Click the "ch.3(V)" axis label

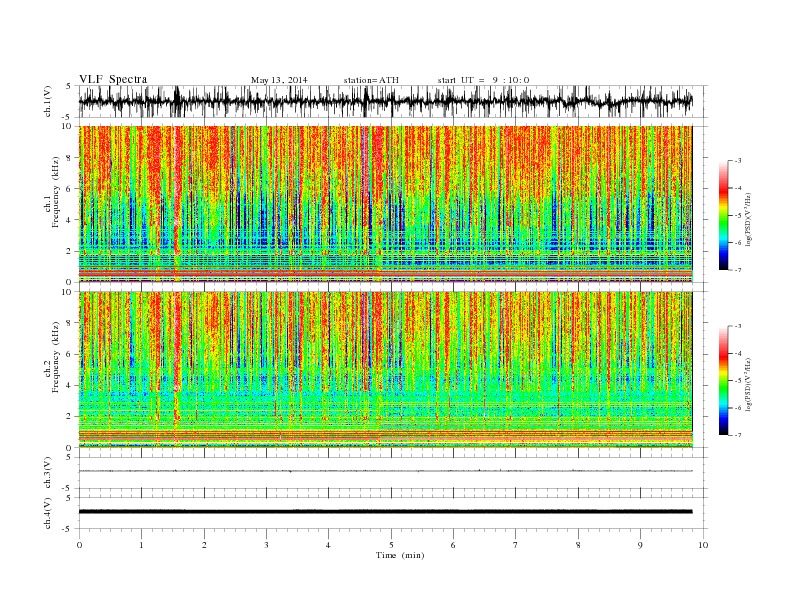48,473
